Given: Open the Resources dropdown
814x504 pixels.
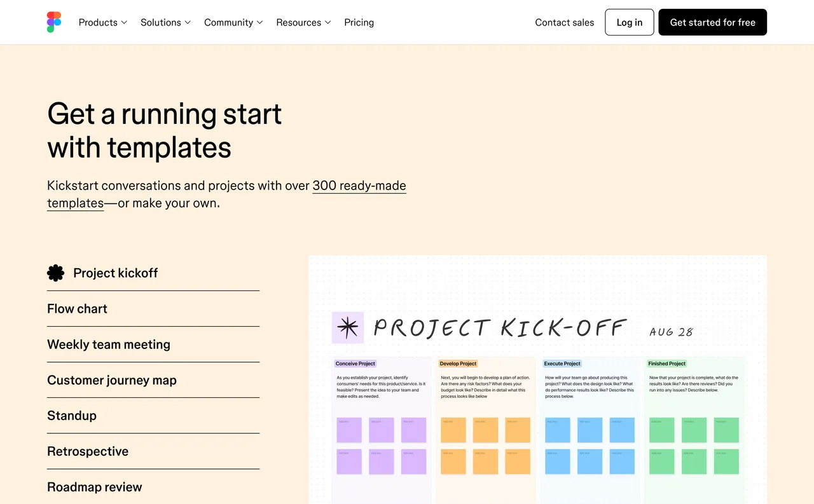Looking at the screenshot, I should coord(303,22).
